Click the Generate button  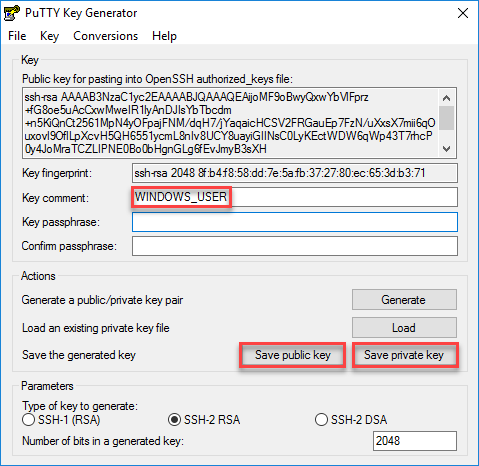[x=404, y=300]
